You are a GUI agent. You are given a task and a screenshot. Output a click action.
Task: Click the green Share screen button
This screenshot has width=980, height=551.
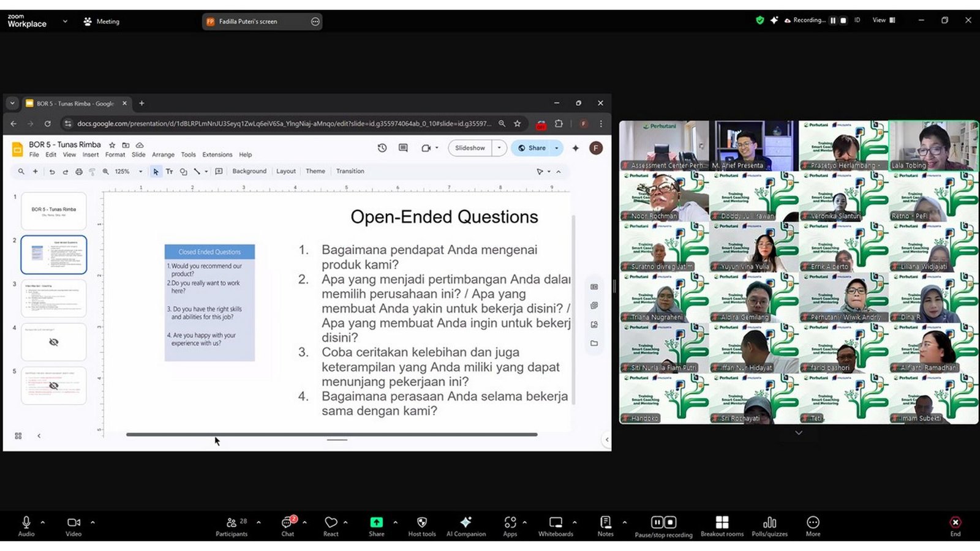coord(376,525)
